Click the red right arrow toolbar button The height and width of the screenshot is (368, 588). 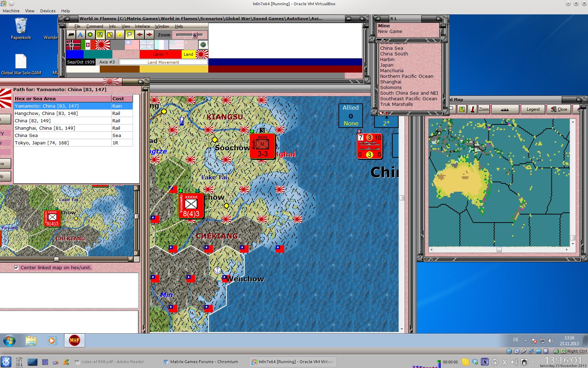click(x=149, y=35)
